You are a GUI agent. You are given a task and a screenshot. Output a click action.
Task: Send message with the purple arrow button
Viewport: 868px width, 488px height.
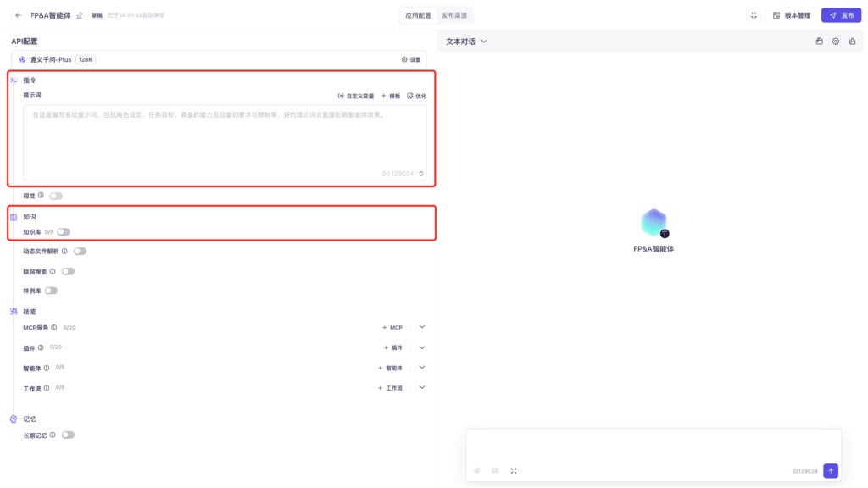(831, 470)
